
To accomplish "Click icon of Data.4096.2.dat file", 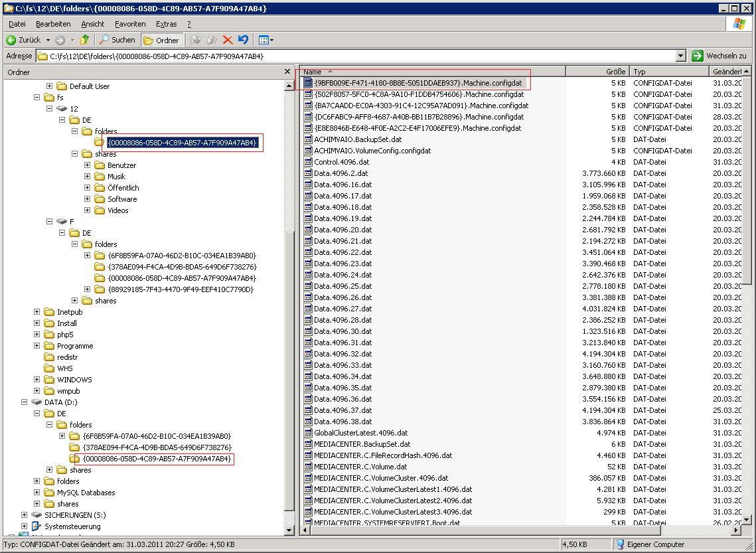I will [308, 173].
